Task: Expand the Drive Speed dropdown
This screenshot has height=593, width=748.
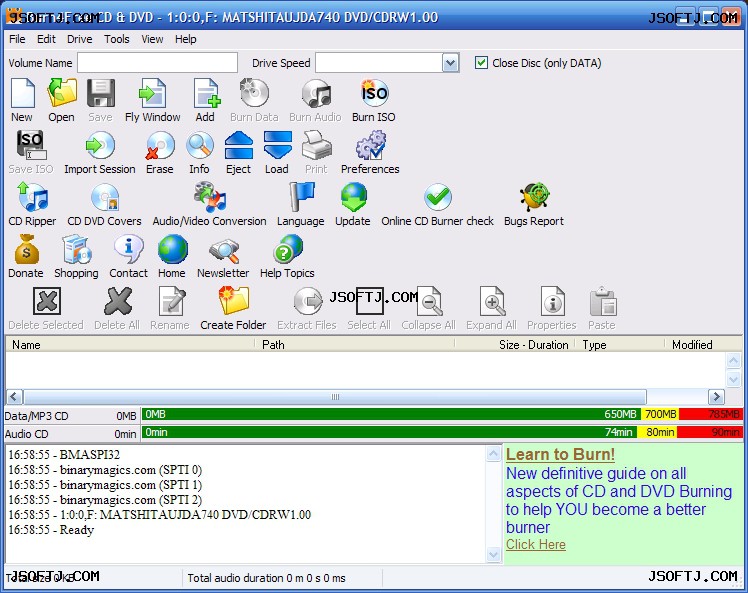Action: [450, 62]
